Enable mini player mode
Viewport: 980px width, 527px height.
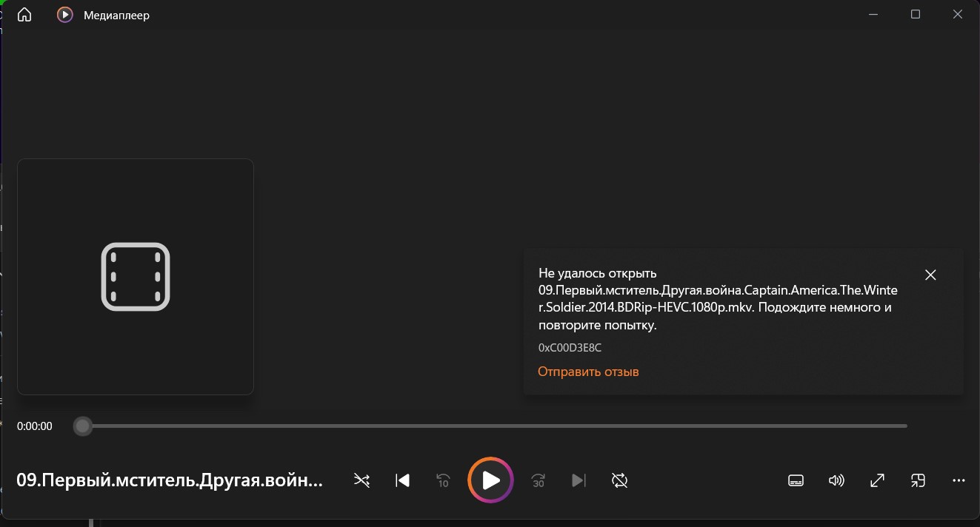(x=918, y=480)
